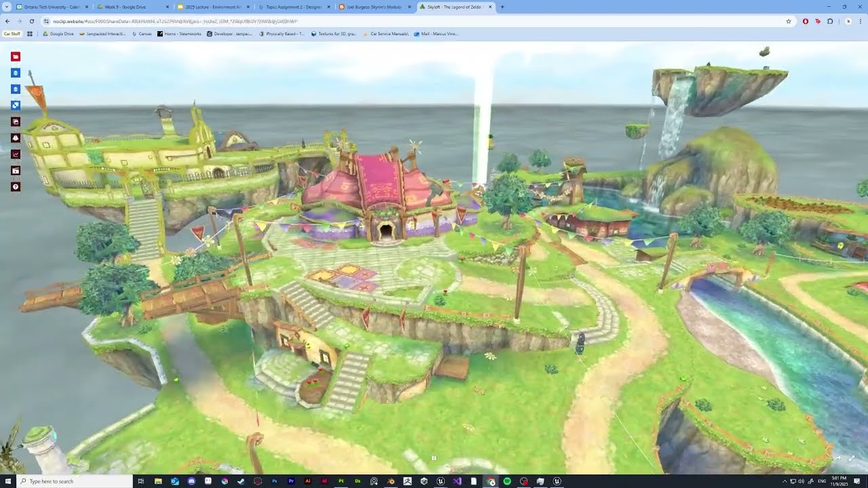Click the dark red bell-shaped sidebar icon
The width and height of the screenshot is (868, 488).
coord(16,138)
